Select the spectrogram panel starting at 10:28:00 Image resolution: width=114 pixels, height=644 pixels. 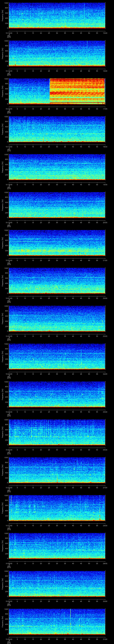57,546
